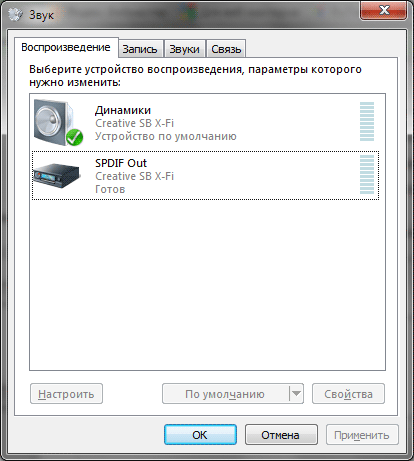Click the green checkmark default-device badge
The width and height of the screenshot is (414, 461).
74,137
